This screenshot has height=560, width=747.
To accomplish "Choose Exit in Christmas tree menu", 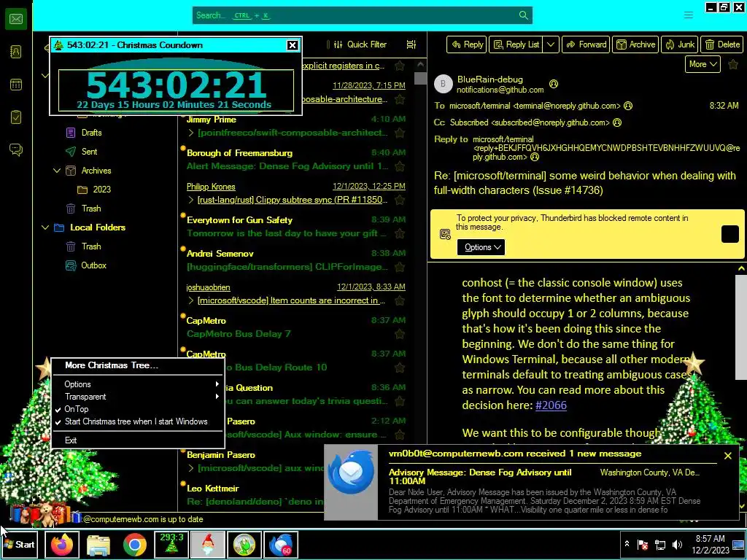I will 137,440.
